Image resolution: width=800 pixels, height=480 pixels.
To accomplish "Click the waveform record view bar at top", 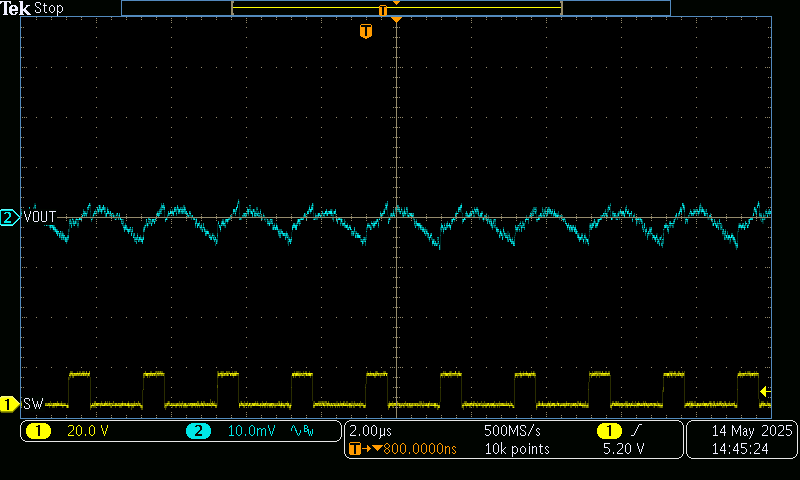I will click(x=396, y=8).
